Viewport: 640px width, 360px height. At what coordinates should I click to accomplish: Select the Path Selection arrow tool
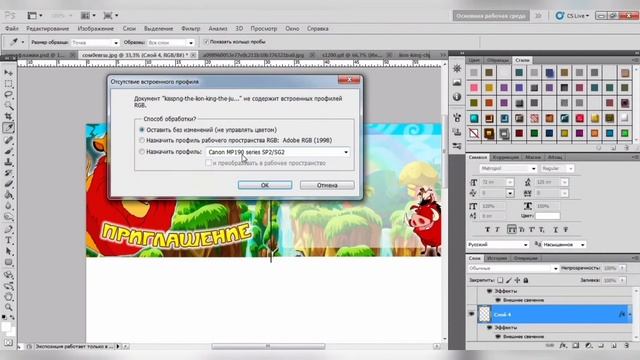8,251
